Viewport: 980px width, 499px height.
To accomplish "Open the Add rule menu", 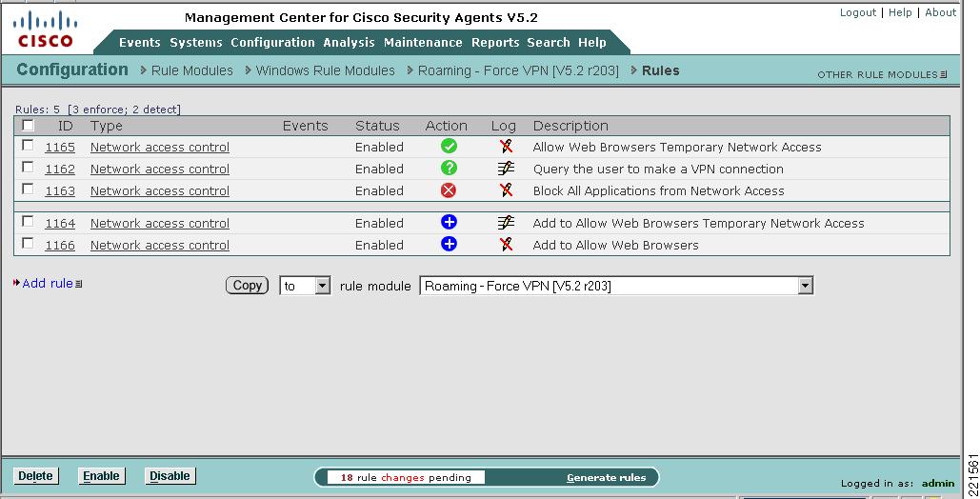I will (x=48, y=283).
